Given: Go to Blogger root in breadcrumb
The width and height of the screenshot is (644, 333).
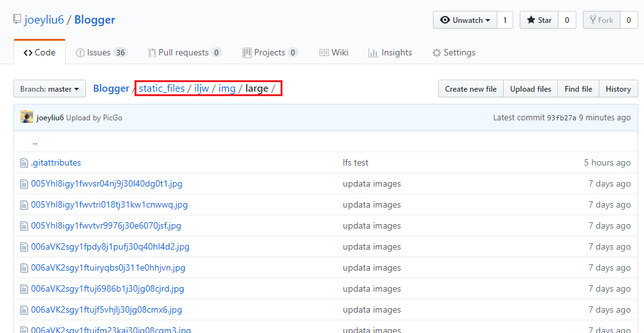Looking at the screenshot, I should click(112, 89).
